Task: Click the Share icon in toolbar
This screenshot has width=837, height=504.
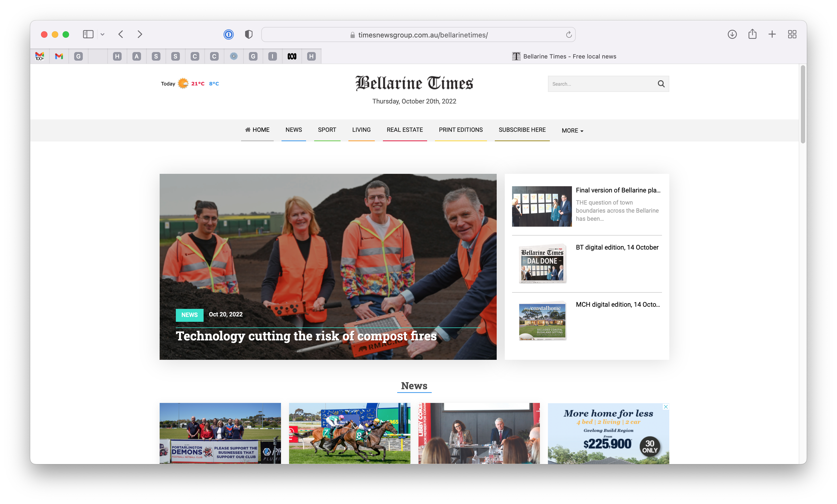Action: click(752, 34)
